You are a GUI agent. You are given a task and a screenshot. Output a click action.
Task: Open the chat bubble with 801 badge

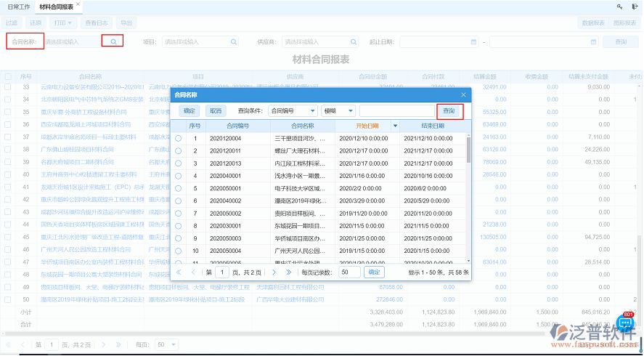click(x=626, y=323)
